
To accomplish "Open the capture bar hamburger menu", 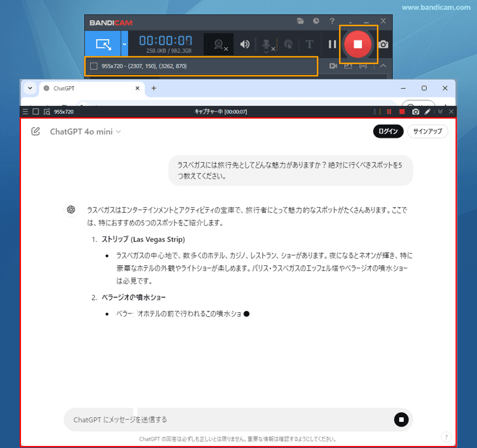I will (25, 112).
